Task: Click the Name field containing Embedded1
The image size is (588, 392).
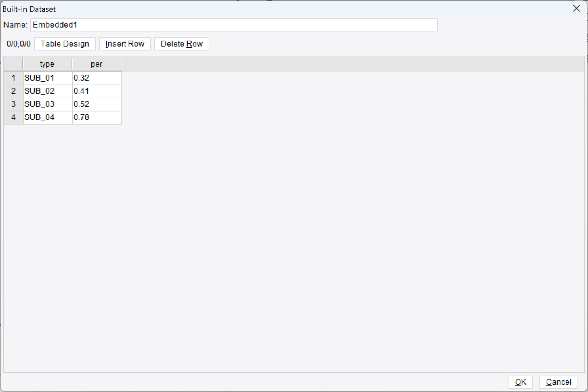Action: (234, 25)
